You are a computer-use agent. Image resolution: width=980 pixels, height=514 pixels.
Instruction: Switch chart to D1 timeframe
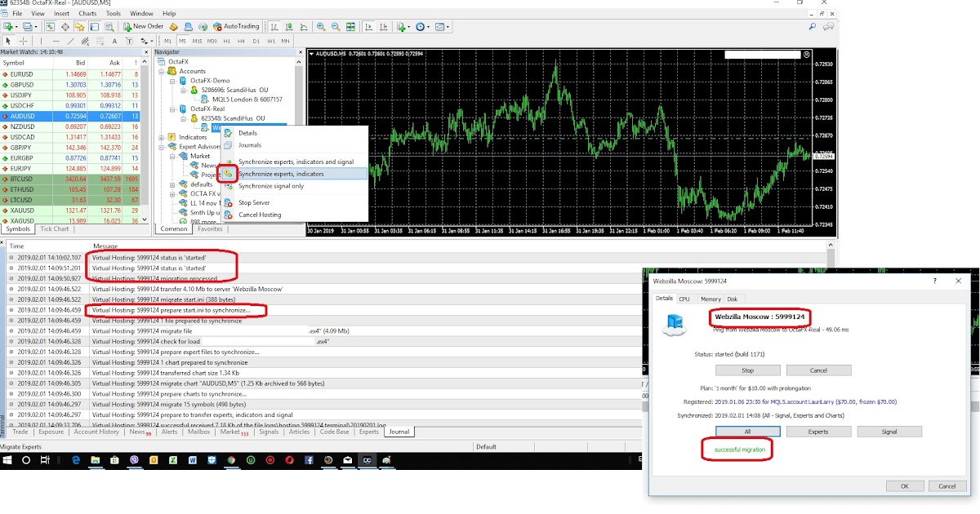coord(256,41)
